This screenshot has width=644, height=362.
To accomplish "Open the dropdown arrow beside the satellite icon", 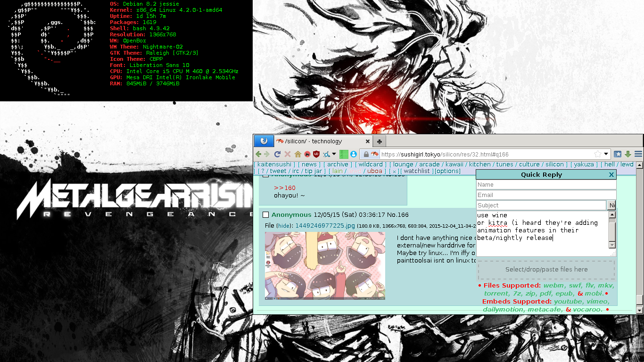I will 334,154.
